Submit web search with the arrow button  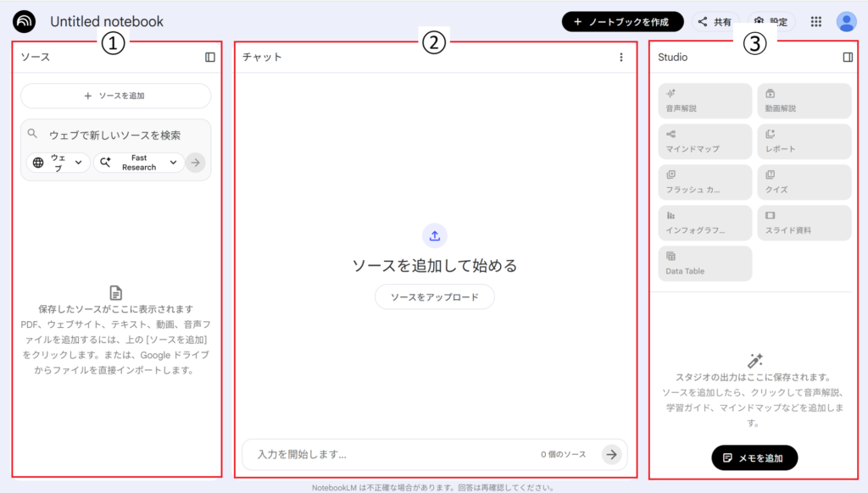click(x=196, y=163)
